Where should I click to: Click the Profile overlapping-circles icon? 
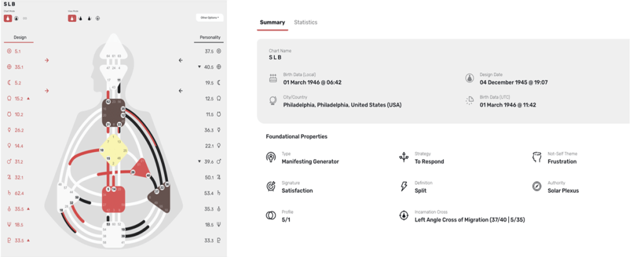(270, 216)
